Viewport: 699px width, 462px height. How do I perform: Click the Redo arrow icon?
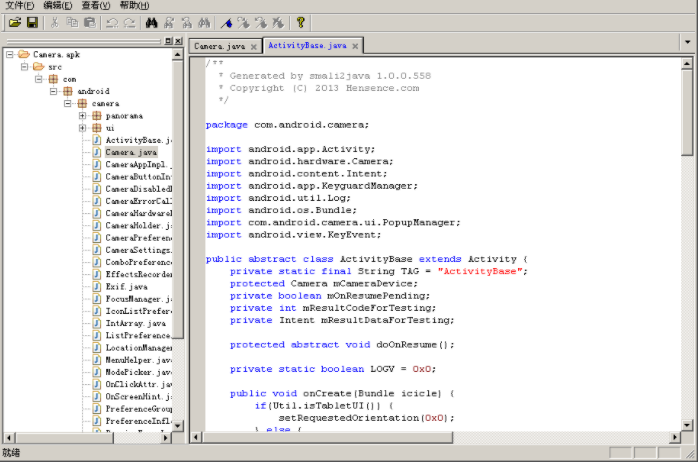[130, 22]
